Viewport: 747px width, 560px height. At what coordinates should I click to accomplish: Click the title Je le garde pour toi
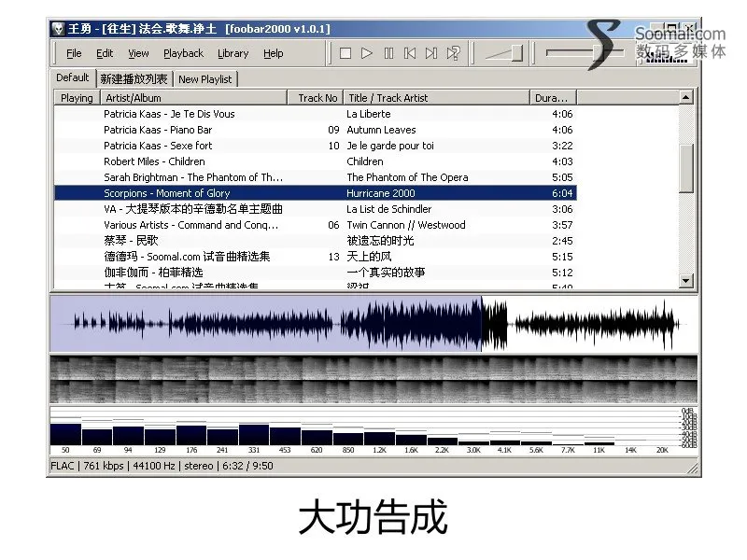(x=390, y=146)
